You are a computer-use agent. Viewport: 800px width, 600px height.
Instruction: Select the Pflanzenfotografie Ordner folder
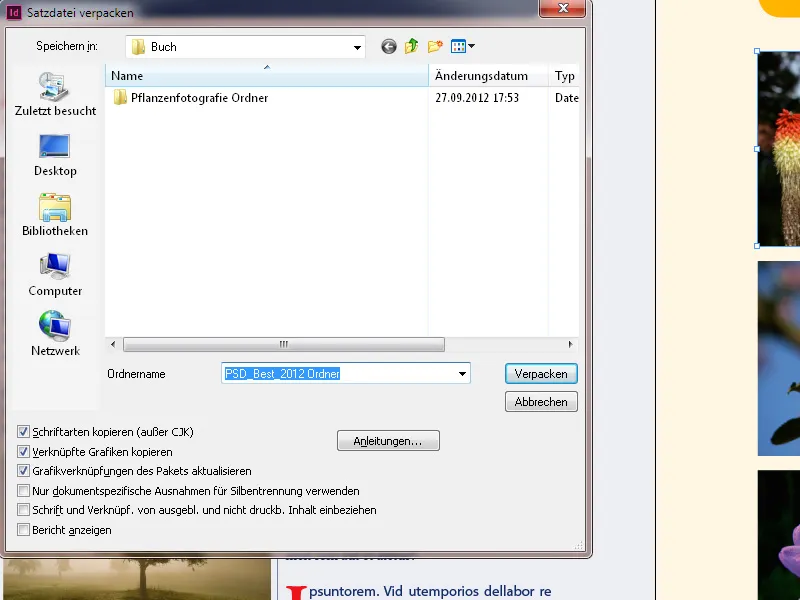click(x=190, y=98)
